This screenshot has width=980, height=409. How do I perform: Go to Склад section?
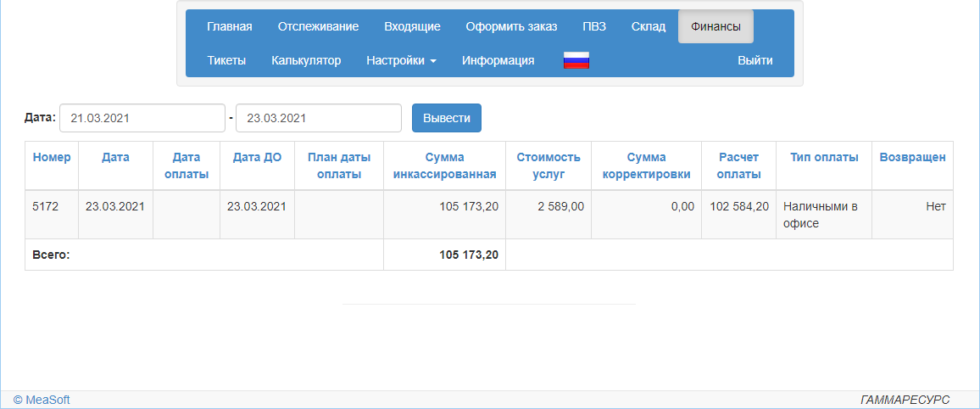click(x=649, y=26)
